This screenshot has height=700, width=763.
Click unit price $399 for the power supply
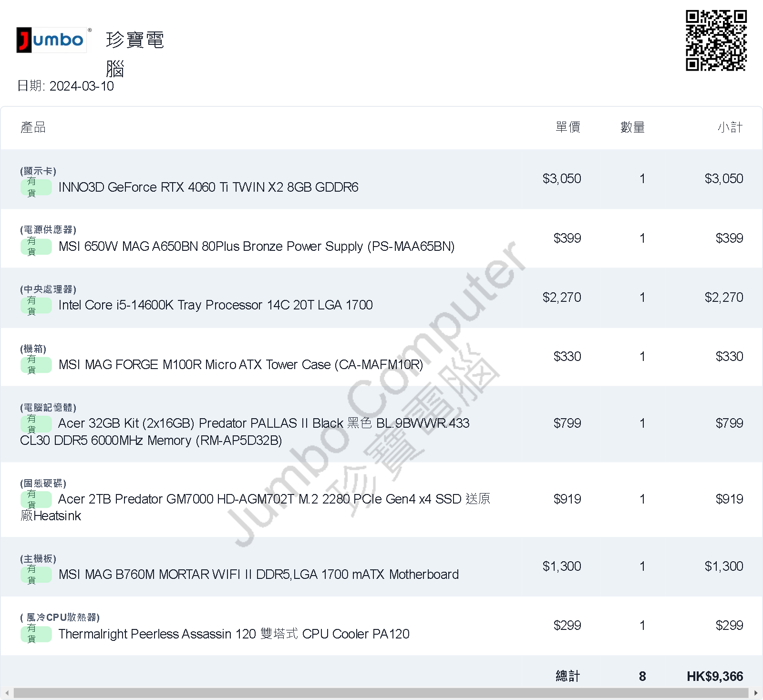567,238
